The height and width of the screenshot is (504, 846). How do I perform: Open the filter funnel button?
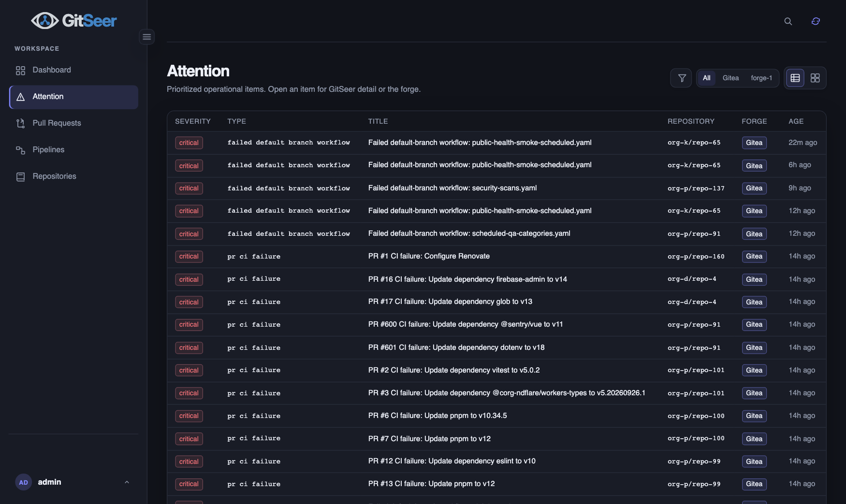pyautogui.click(x=681, y=78)
